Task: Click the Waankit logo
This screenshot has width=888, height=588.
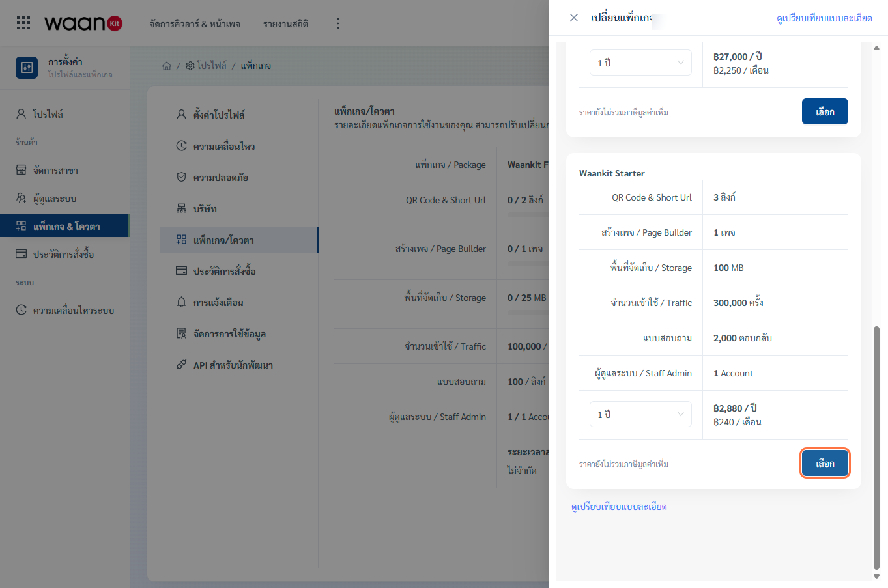Action: (x=83, y=23)
